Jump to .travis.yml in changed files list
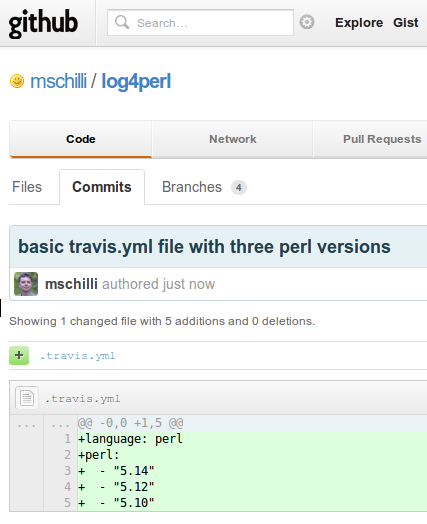Image resolution: width=427 pixels, height=524 pixels. pos(78,356)
